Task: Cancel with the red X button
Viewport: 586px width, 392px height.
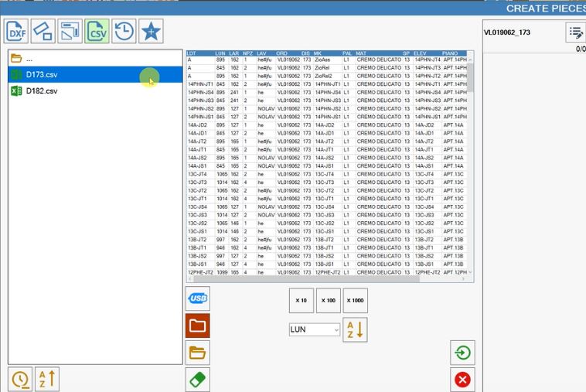Action: click(x=462, y=380)
